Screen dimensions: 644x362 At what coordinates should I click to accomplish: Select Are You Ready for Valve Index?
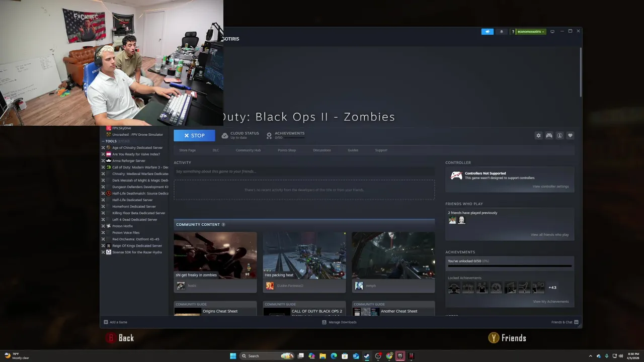coord(135,154)
